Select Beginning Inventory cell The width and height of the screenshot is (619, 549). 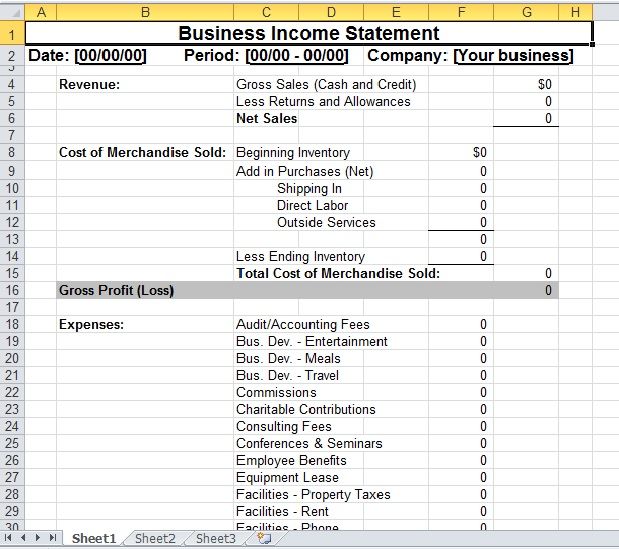click(x=293, y=152)
